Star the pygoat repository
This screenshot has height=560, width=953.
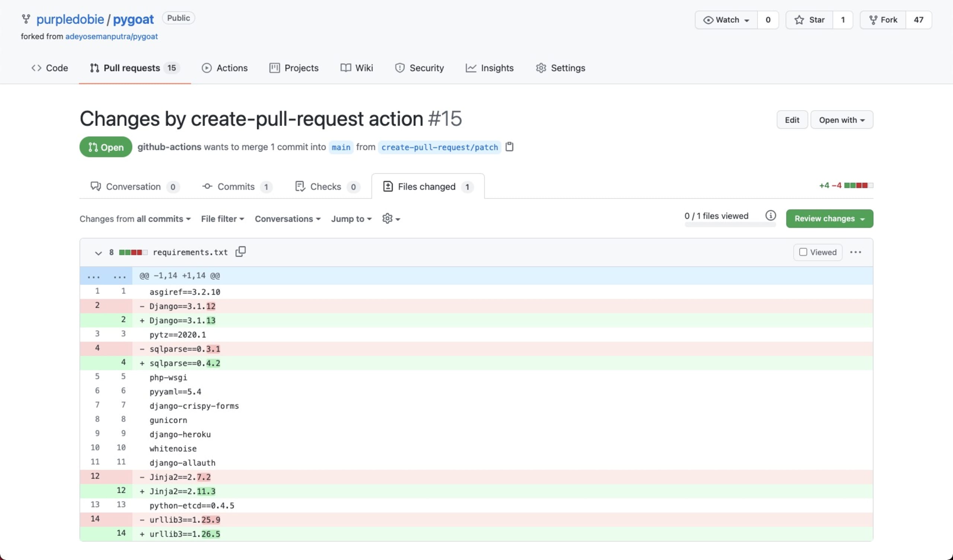pyautogui.click(x=809, y=20)
